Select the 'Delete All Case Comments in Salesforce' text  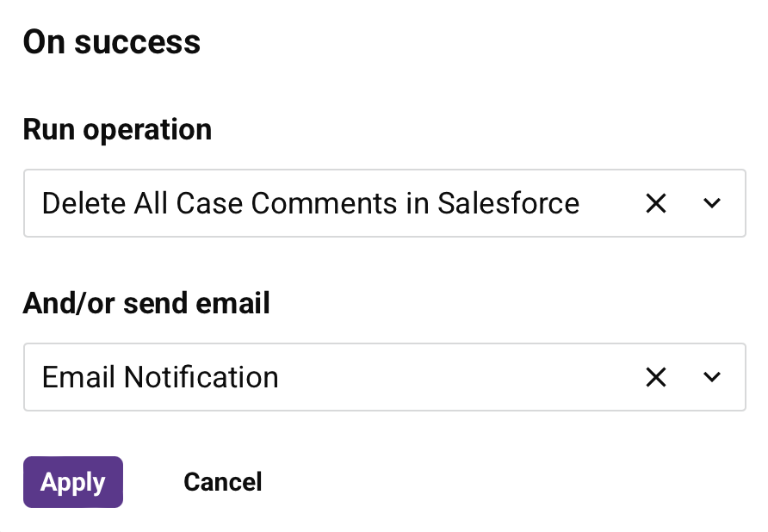[x=310, y=204]
